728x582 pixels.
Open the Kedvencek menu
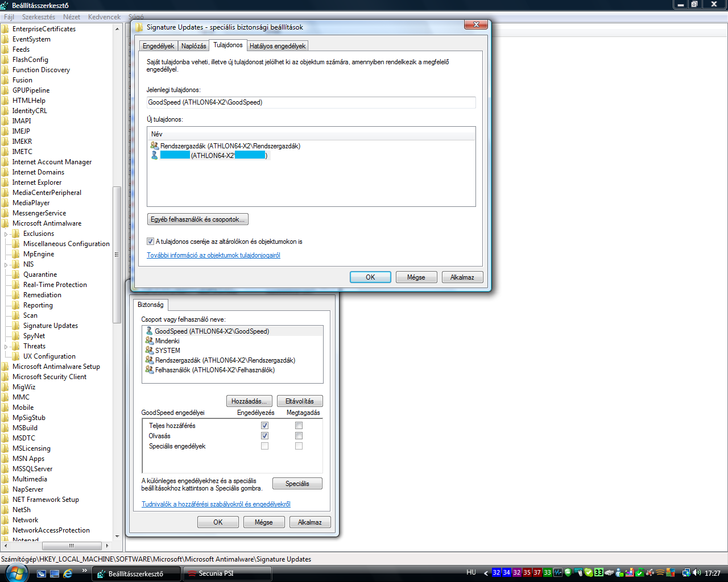click(105, 17)
